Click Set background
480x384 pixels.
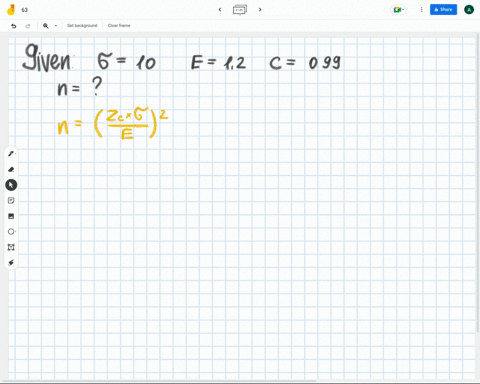pyautogui.click(x=82, y=26)
